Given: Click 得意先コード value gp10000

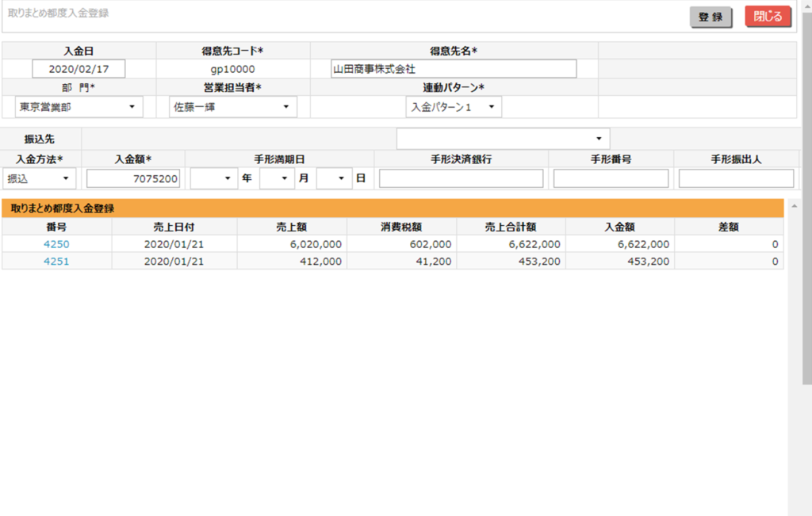Looking at the screenshot, I should pyautogui.click(x=232, y=69).
